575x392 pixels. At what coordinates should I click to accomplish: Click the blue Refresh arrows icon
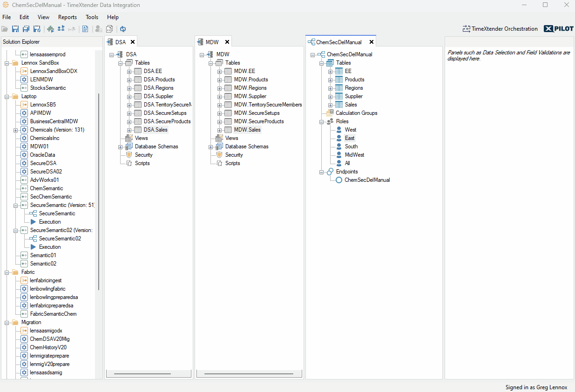tap(123, 29)
